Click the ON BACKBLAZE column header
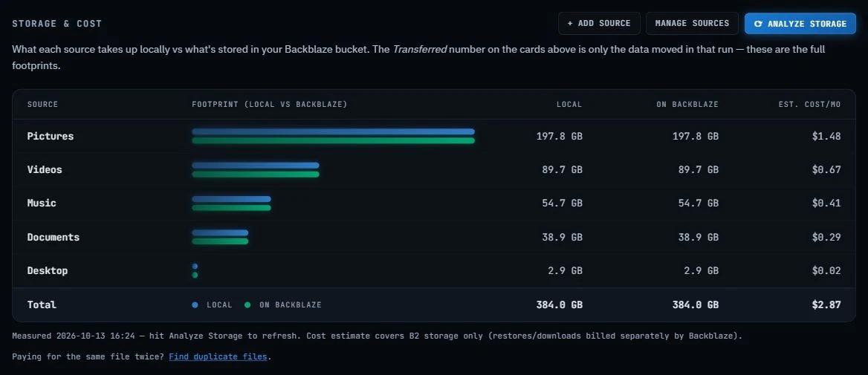This screenshot has width=868, height=375. pos(687,105)
